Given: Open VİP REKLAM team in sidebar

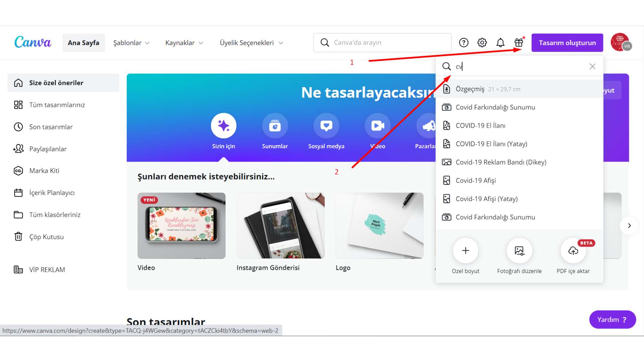Looking at the screenshot, I should 63,269.
